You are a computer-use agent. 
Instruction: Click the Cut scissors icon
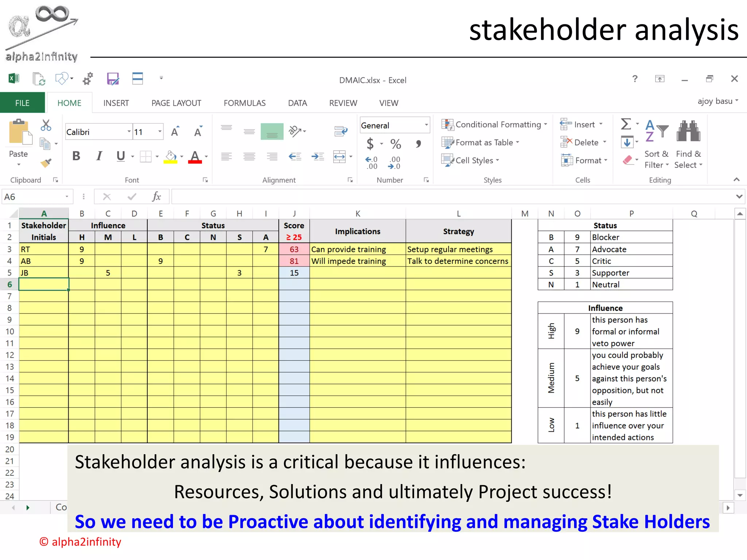[46, 125]
